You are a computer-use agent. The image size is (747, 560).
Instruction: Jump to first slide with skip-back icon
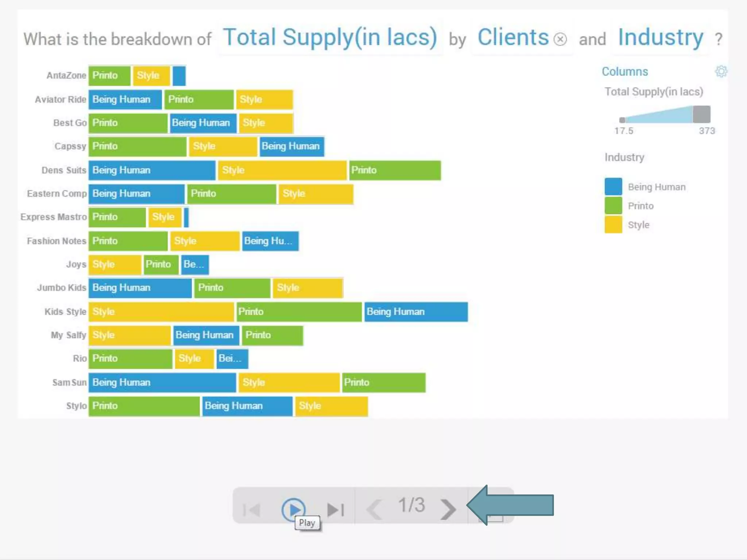(252, 509)
